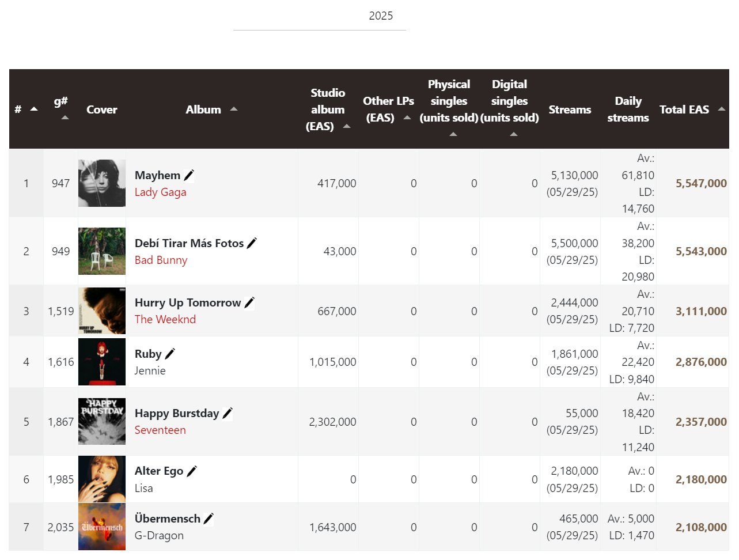Click studio album value 667,000
The height and width of the screenshot is (560, 739).
point(337,311)
